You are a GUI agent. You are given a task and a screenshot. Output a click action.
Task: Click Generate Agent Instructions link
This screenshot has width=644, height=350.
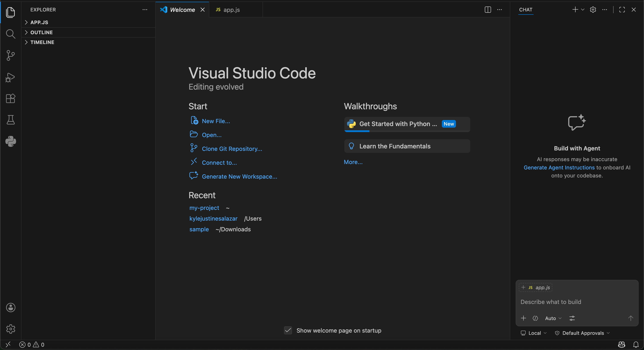tap(559, 167)
